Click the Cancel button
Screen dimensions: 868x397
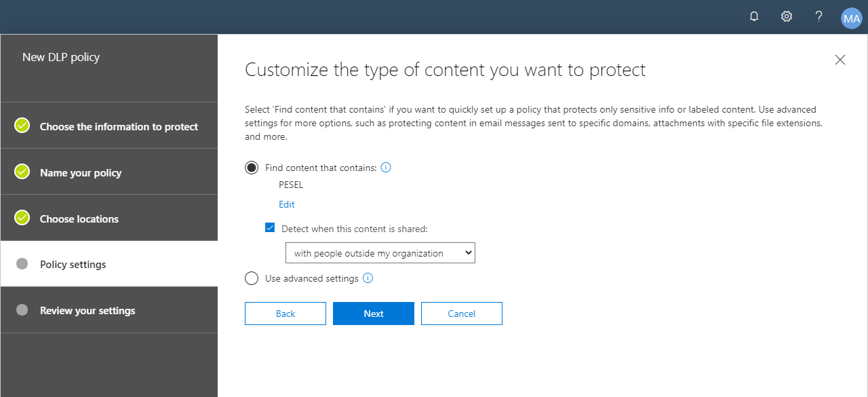point(462,314)
